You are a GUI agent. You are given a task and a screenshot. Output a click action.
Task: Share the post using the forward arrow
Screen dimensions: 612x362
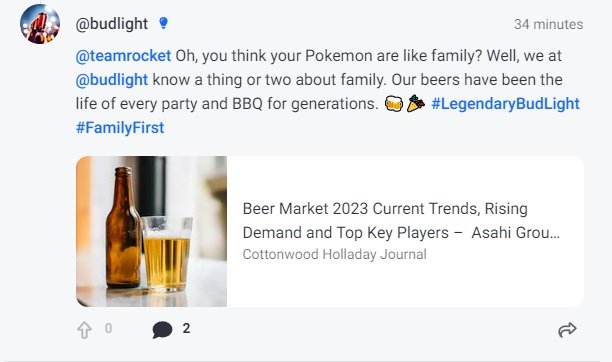[x=567, y=330]
